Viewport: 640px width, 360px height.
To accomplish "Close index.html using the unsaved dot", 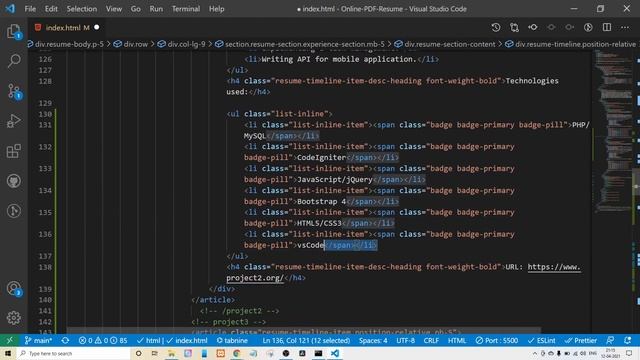I will [x=97, y=27].
